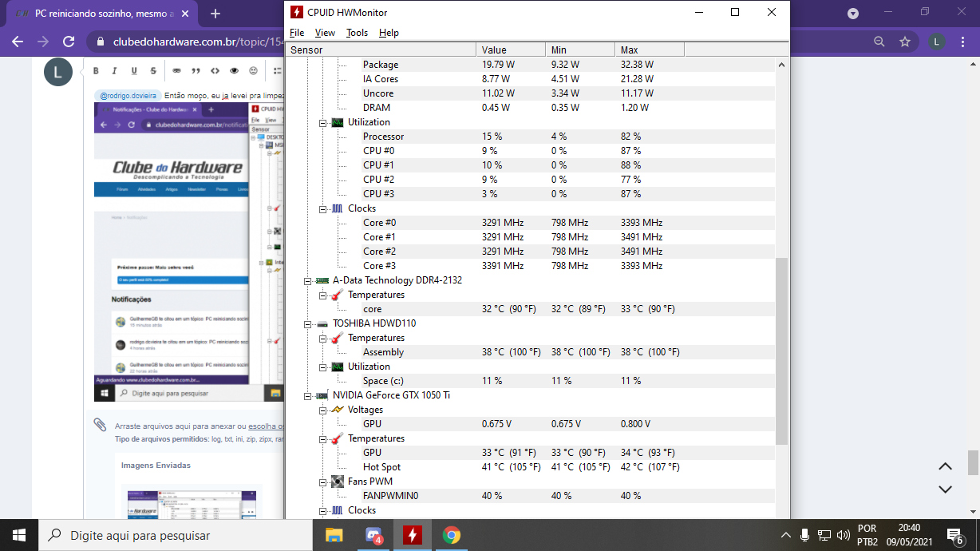Open the File menu in HWMonitor

(297, 33)
